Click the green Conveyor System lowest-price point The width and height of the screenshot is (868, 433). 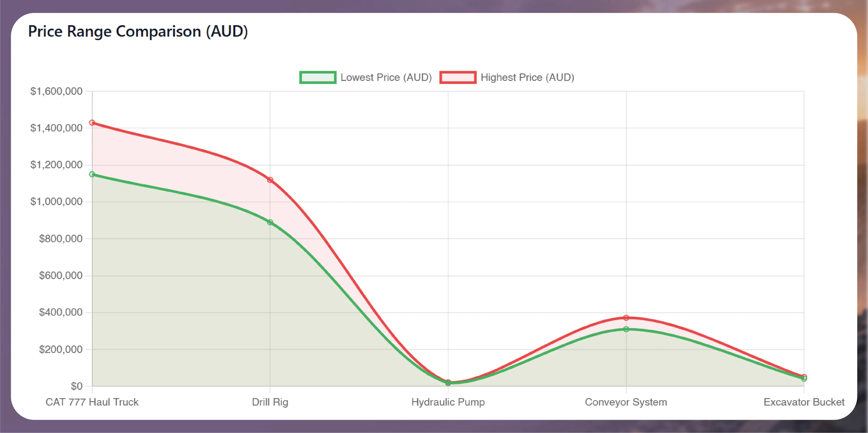tap(626, 329)
